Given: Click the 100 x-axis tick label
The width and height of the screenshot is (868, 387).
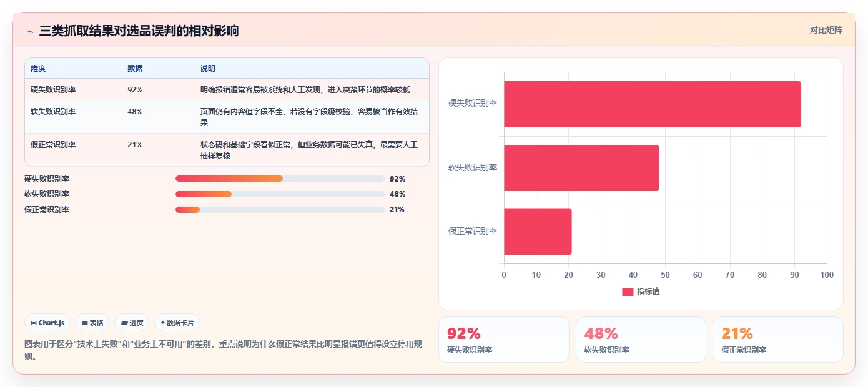Looking at the screenshot, I should point(826,275).
